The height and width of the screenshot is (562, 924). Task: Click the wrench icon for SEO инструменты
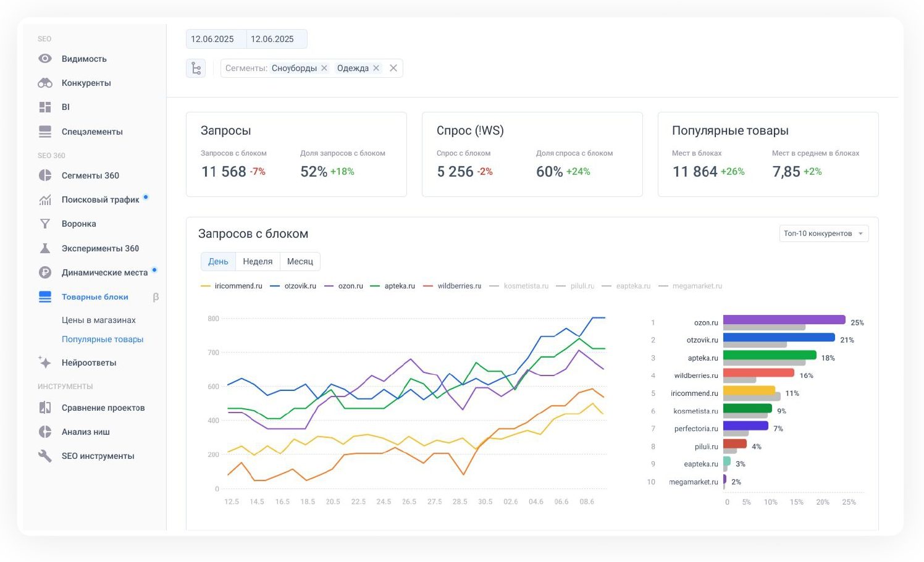click(x=45, y=456)
